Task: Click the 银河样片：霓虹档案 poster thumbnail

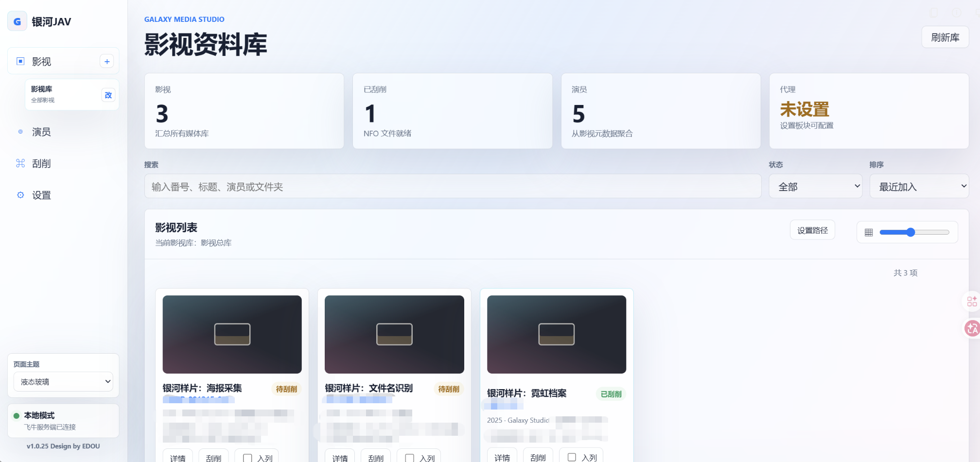Action: [x=557, y=335]
